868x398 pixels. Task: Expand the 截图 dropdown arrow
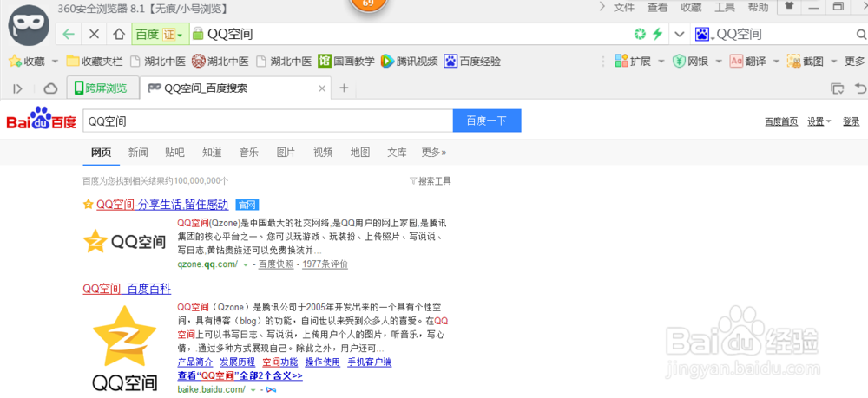point(833,61)
